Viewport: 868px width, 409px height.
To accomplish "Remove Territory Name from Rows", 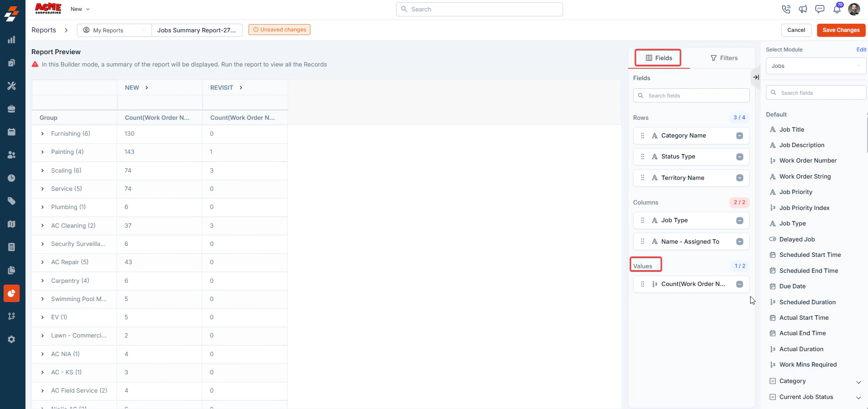I will tap(740, 178).
